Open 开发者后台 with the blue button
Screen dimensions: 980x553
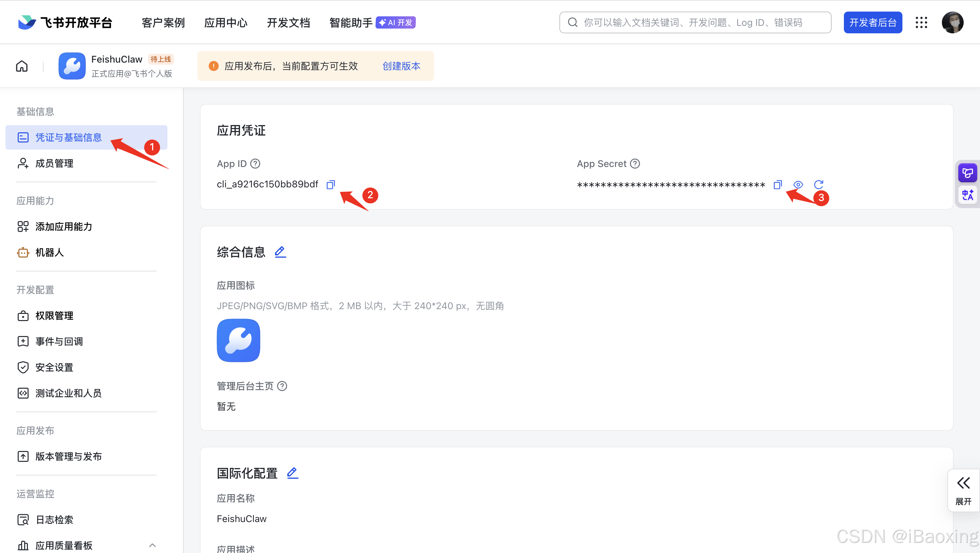(x=873, y=22)
